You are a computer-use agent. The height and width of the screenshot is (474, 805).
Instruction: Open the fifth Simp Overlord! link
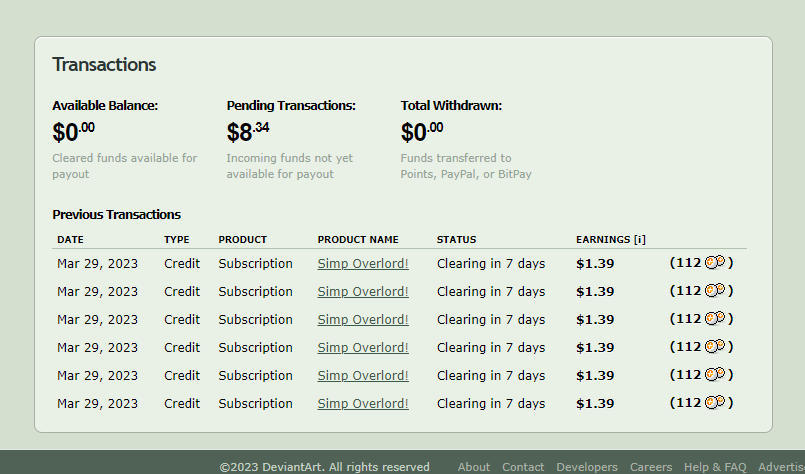(363, 376)
